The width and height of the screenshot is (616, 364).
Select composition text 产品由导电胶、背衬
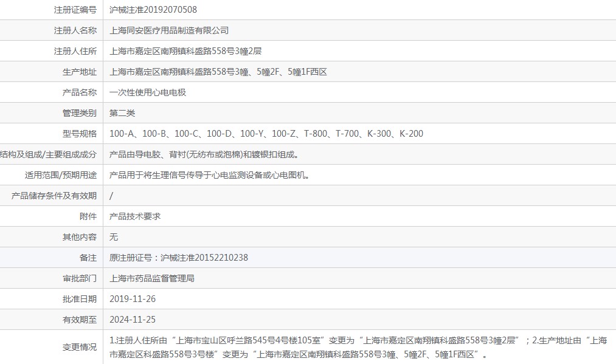coord(204,154)
